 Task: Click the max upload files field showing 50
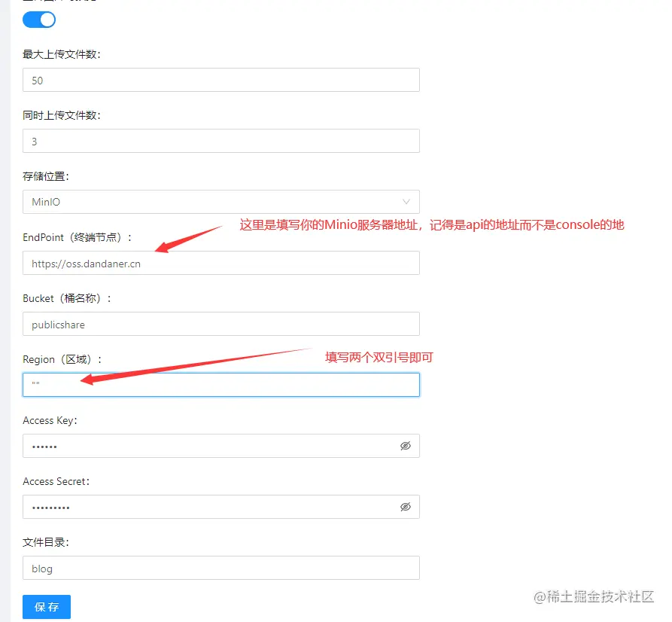coord(221,80)
